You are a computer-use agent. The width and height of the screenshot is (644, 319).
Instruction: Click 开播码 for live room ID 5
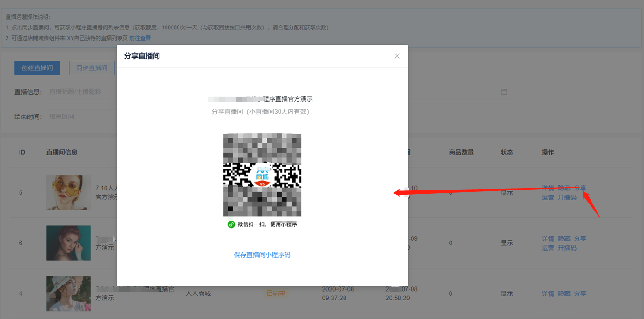567,197
